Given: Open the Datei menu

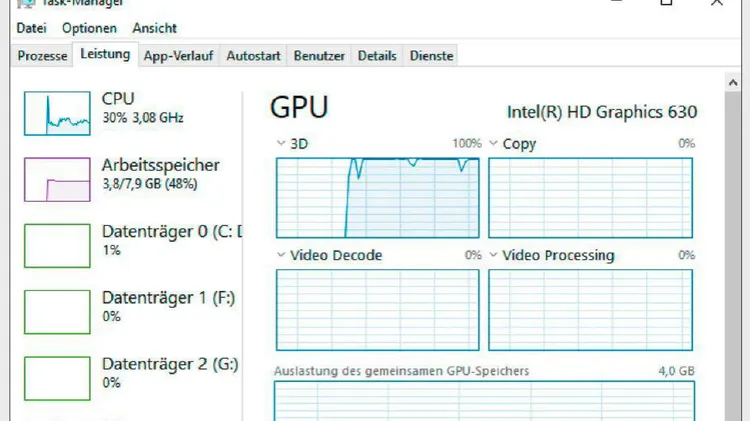Looking at the screenshot, I should pos(32,28).
